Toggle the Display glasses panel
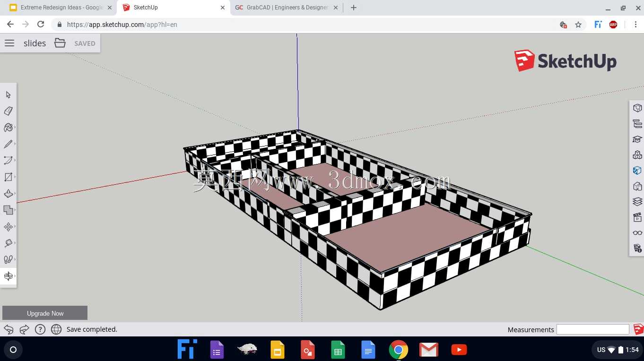Image resolution: width=644 pixels, height=361 pixels. [637, 232]
